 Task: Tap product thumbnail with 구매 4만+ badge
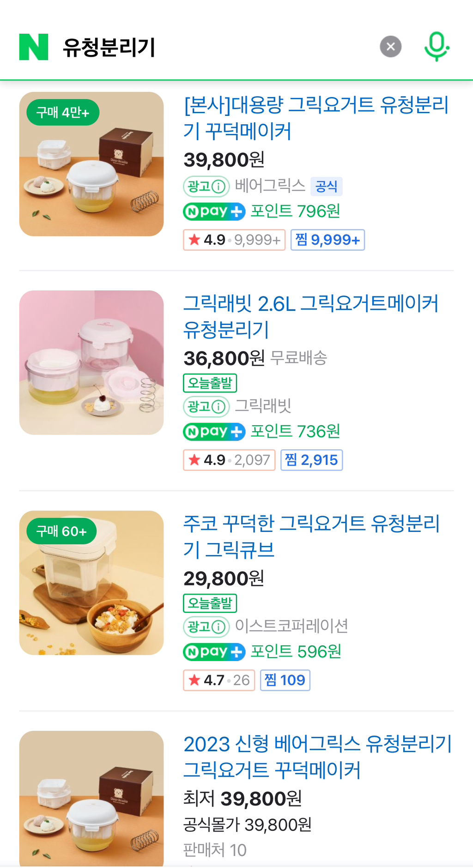[91, 164]
